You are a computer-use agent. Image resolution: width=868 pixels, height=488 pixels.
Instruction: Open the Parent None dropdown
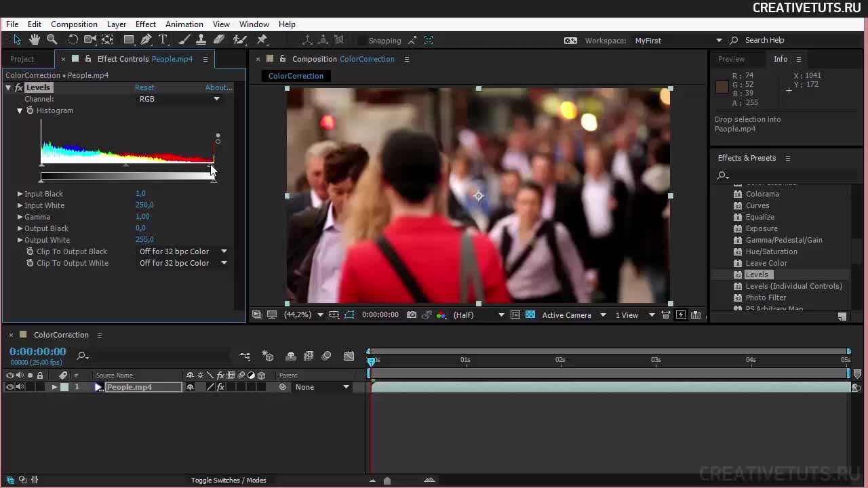322,387
